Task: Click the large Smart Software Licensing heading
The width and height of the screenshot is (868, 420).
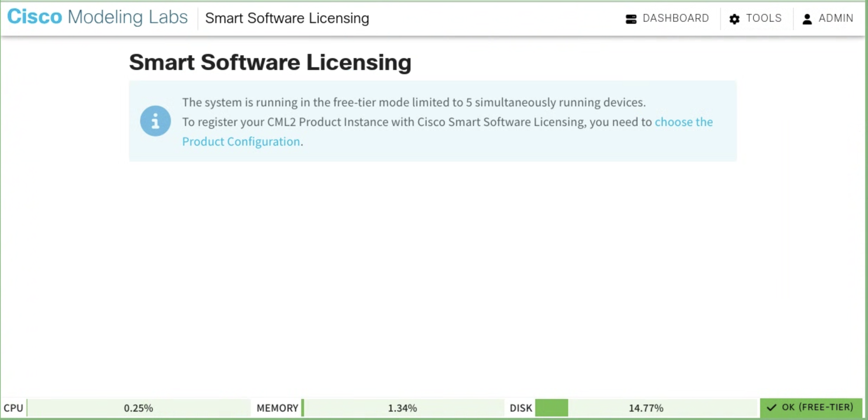Action: [x=270, y=62]
